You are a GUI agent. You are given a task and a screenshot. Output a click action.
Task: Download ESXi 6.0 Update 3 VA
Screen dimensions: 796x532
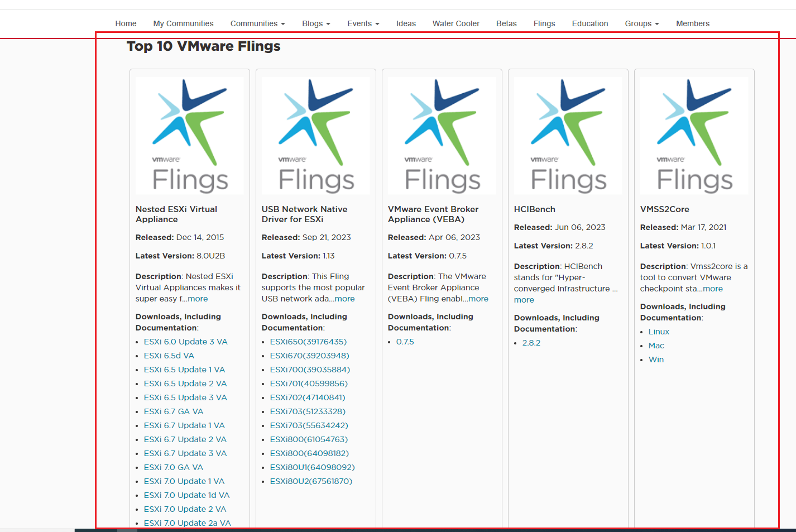tap(186, 342)
